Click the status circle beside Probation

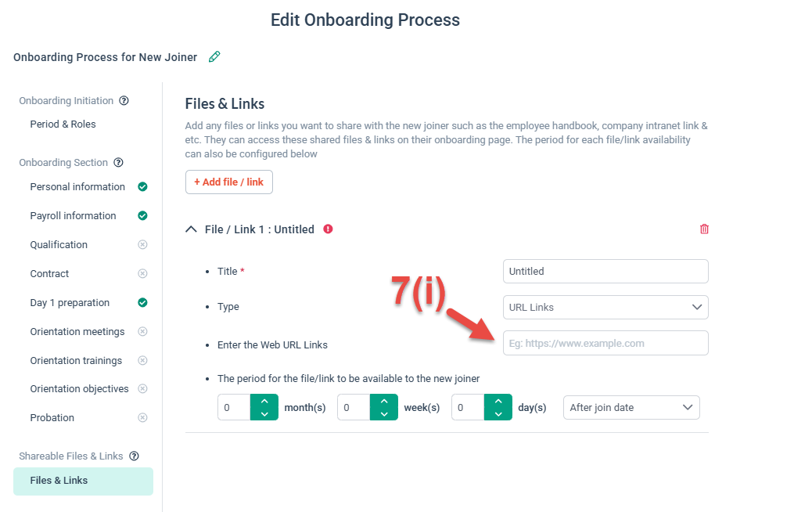click(x=142, y=417)
